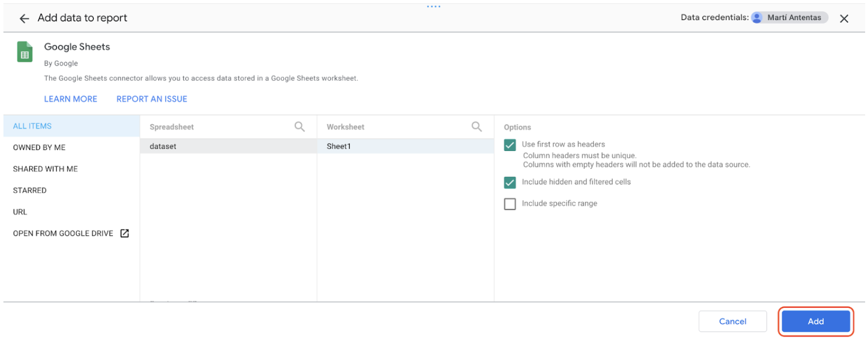
Task: Click the Martí Antentas credentials chip
Action: [x=790, y=18]
